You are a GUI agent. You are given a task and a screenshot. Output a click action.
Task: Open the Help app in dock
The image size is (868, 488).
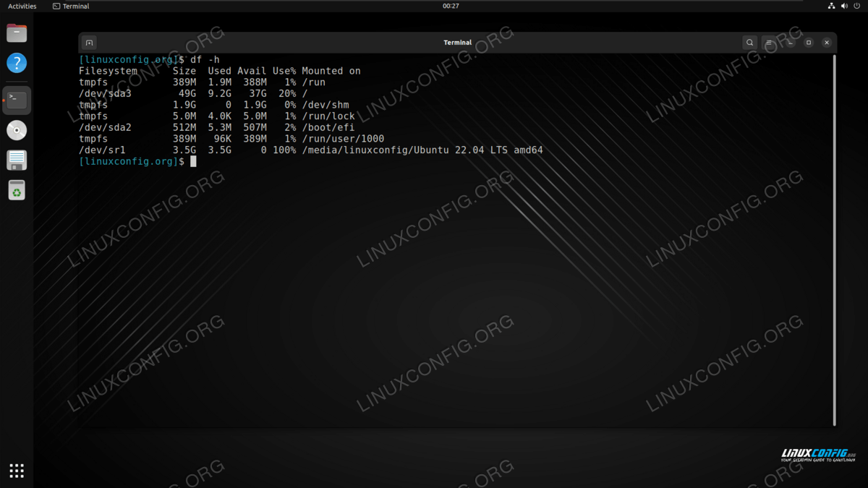pos(17,63)
